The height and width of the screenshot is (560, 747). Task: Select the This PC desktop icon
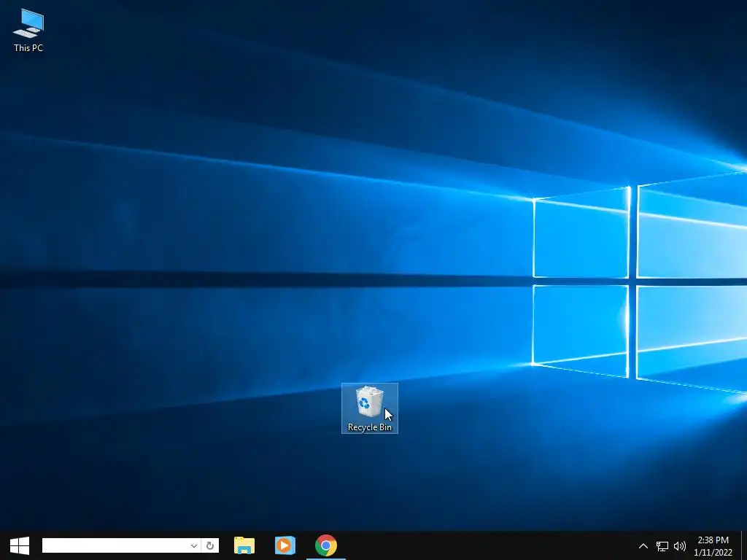coord(28,30)
